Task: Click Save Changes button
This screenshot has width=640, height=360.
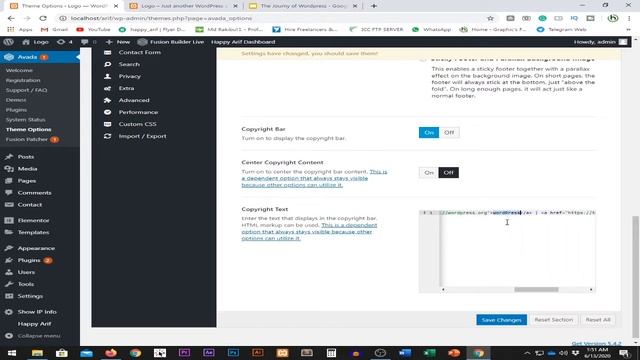Action: (501, 320)
